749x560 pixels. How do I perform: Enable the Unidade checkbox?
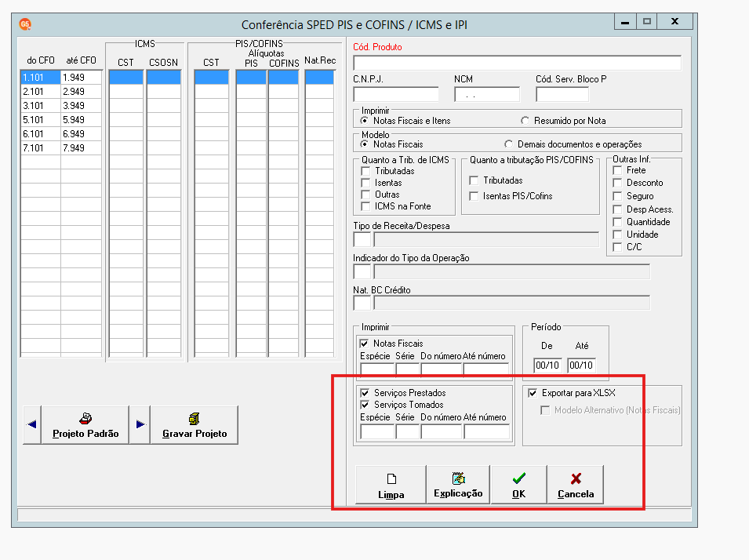(x=617, y=235)
